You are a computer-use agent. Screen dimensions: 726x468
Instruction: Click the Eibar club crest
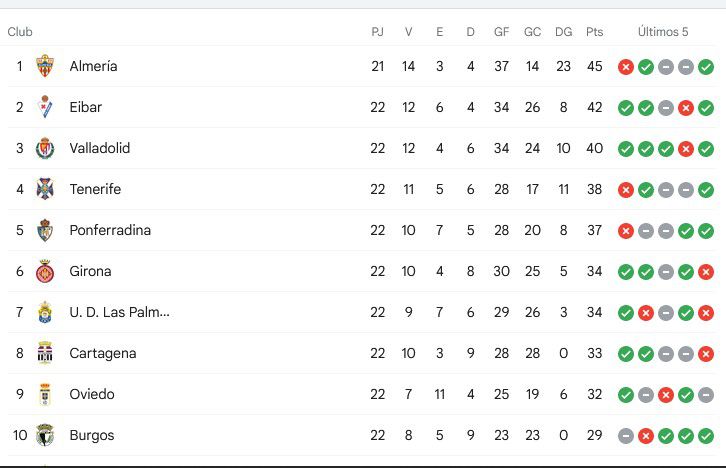point(45,107)
